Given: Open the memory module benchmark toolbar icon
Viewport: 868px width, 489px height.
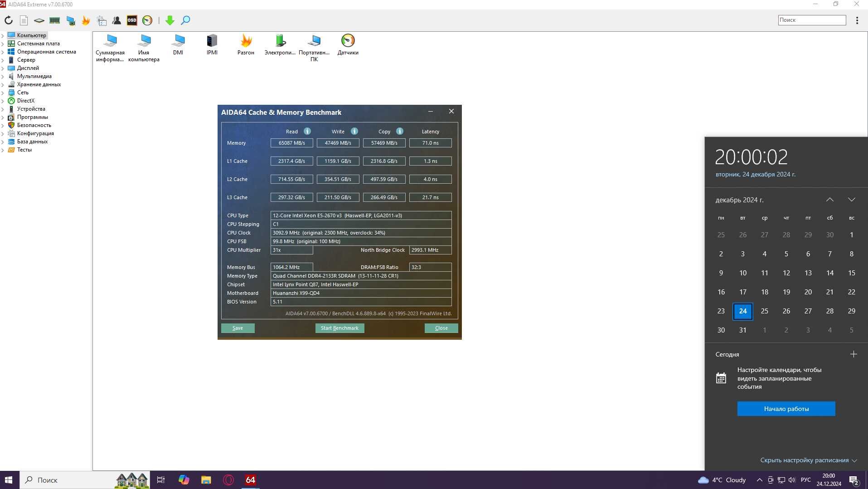Looking at the screenshot, I should point(55,20).
